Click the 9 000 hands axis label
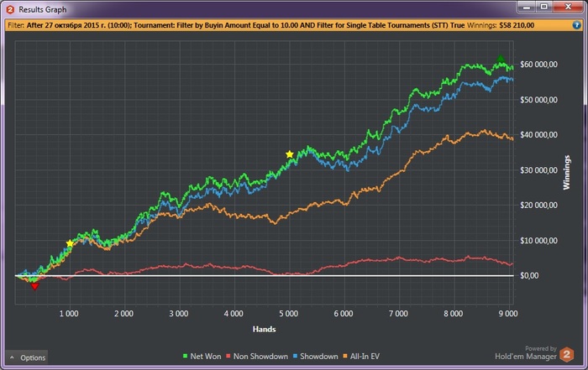The image size is (588, 370). point(508,314)
